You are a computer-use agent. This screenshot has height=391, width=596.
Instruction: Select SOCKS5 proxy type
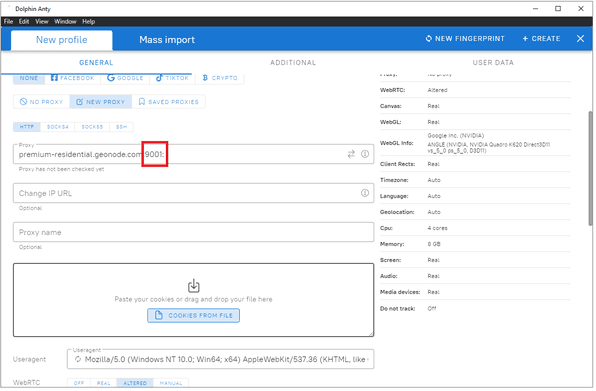coord(93,127)
